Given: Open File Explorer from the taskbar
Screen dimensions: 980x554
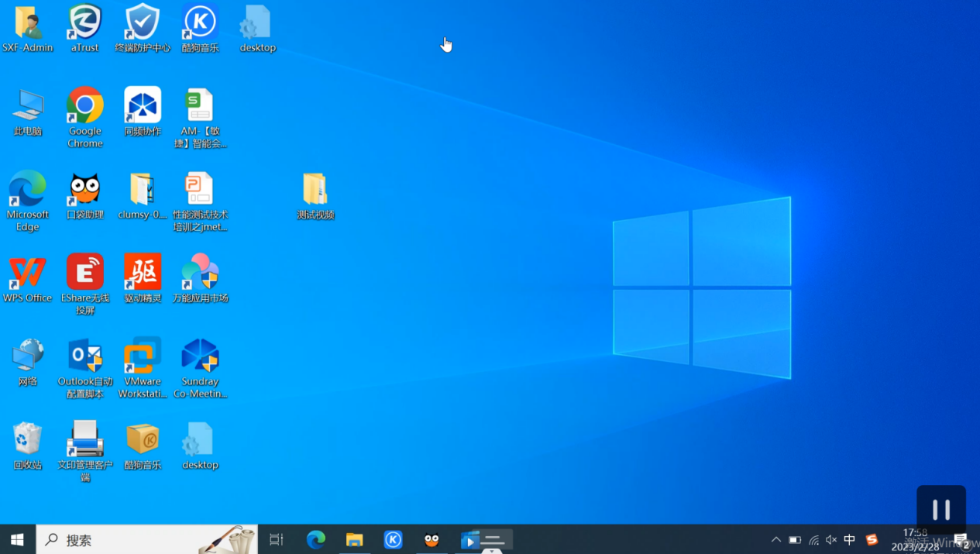Looking at the screenshot, I should (354, 540).
